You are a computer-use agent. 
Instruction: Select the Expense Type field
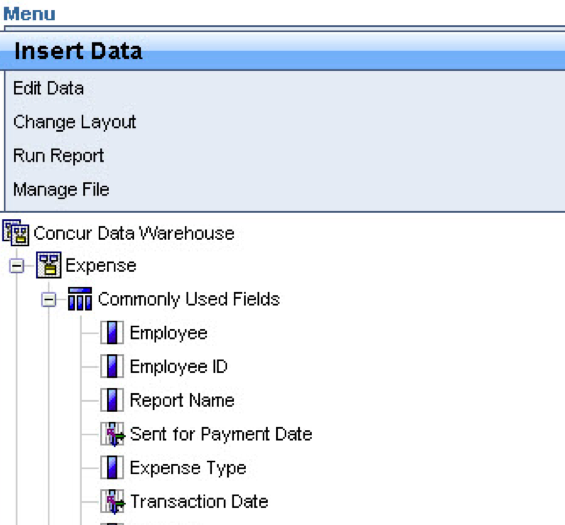[188, 468]
